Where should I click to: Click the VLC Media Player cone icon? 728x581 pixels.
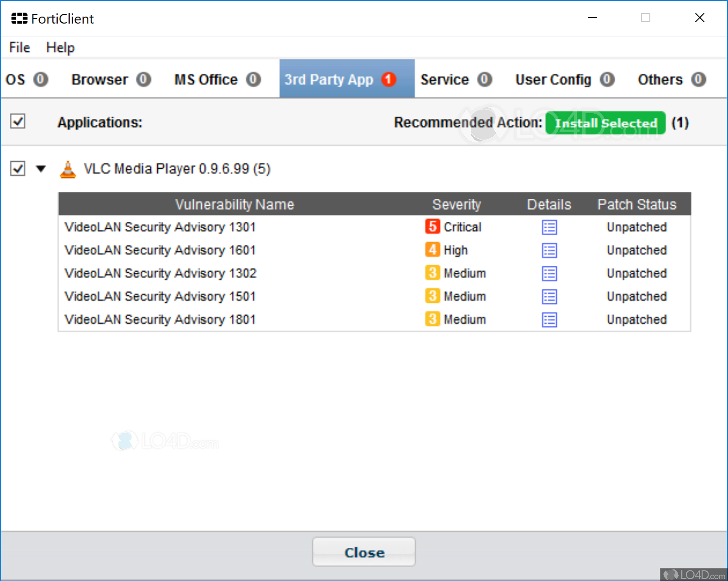pos(68,169)
